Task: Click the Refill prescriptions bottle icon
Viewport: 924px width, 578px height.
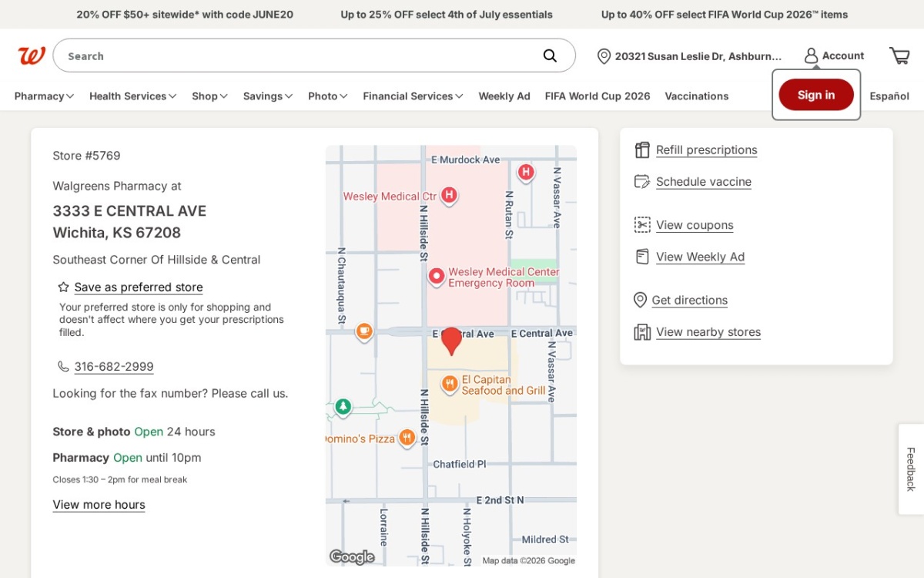Action: 642,150
